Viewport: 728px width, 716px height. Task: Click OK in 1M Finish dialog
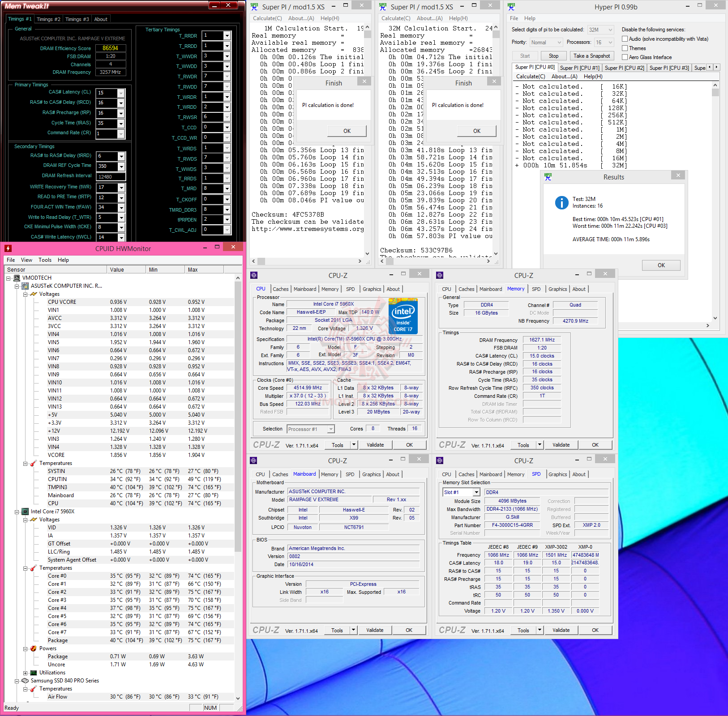click(347, 131)
